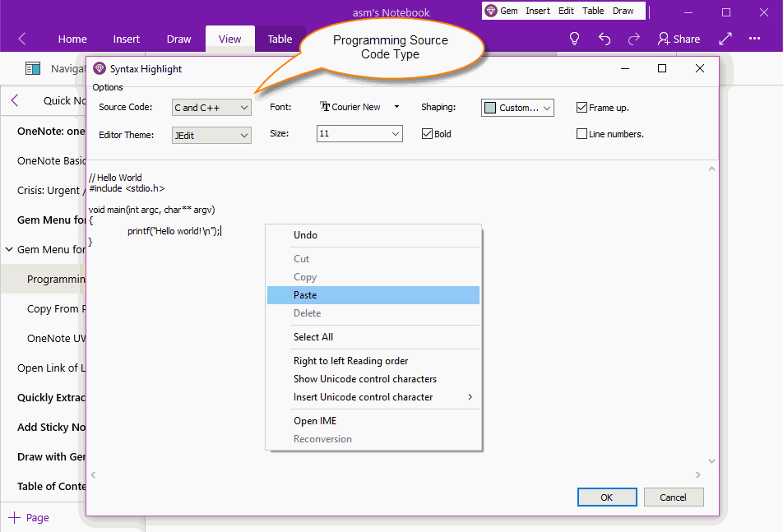The image size is (783, 532).
Task: Open the 'Open Link of' page
Action: pyautogui.click(x=52, y=368)
